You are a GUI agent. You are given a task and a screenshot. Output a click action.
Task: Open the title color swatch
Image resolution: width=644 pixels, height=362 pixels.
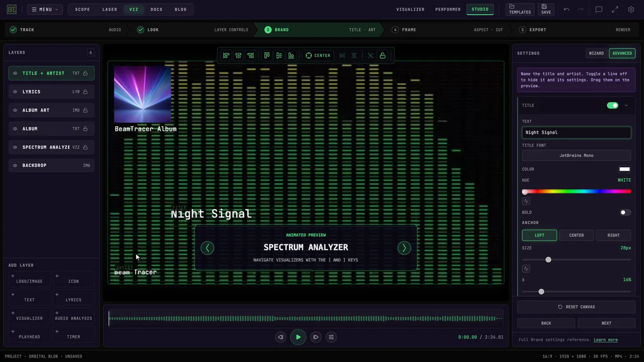click(x=625, y=169)
